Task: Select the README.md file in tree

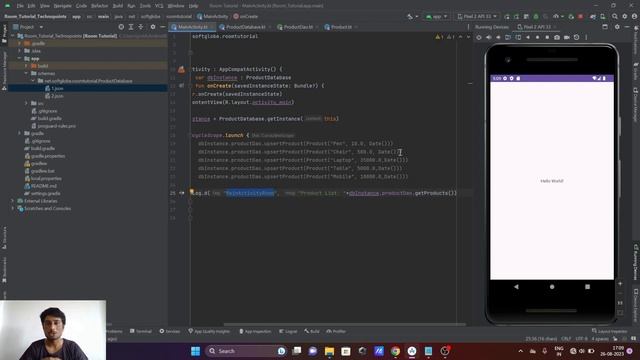Action: pyautogui.click(x=43, y=186)
